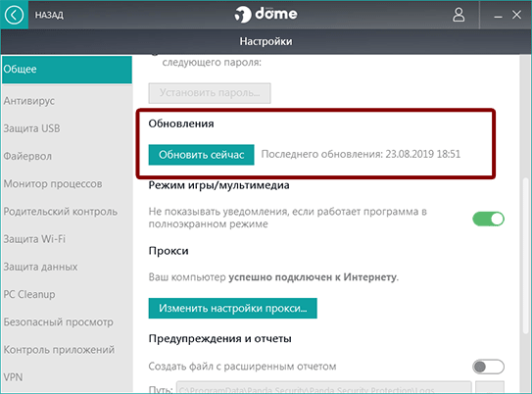Minimize the Dome window
Viewport: 532px width, 394px height.
click(498, 16)
